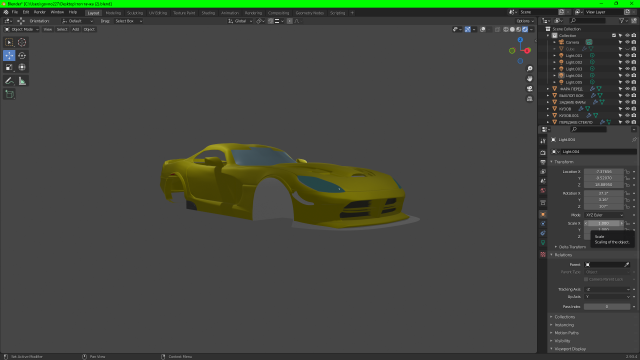This screenshot has height=360, width=640.
Task: Select the Select Box tool
Action: 9,42
